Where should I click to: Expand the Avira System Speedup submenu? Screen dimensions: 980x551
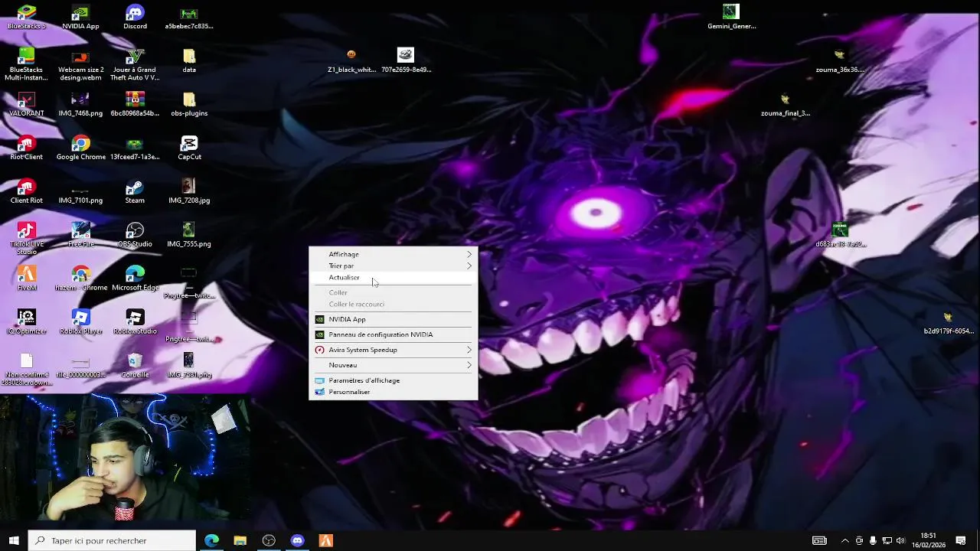[393, 350]
